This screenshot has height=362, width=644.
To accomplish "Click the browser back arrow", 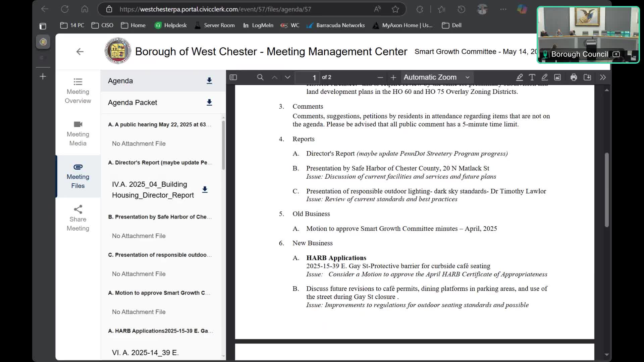I will coord(45,9).
